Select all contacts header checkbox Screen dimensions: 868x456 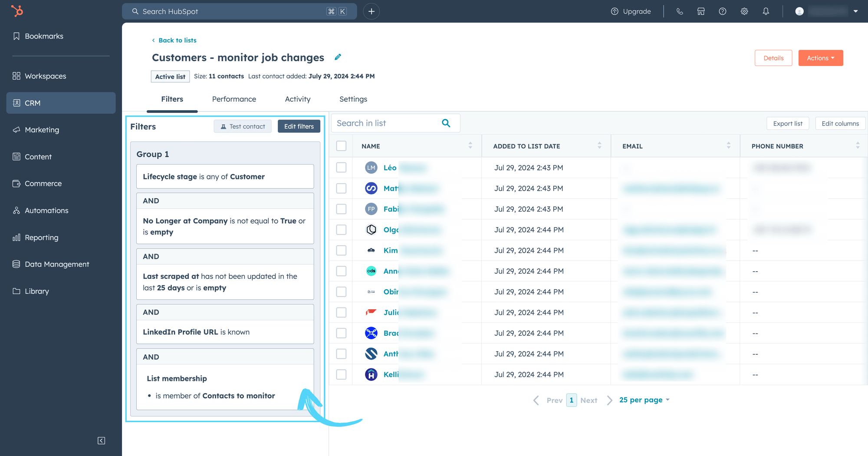(341, 146)
